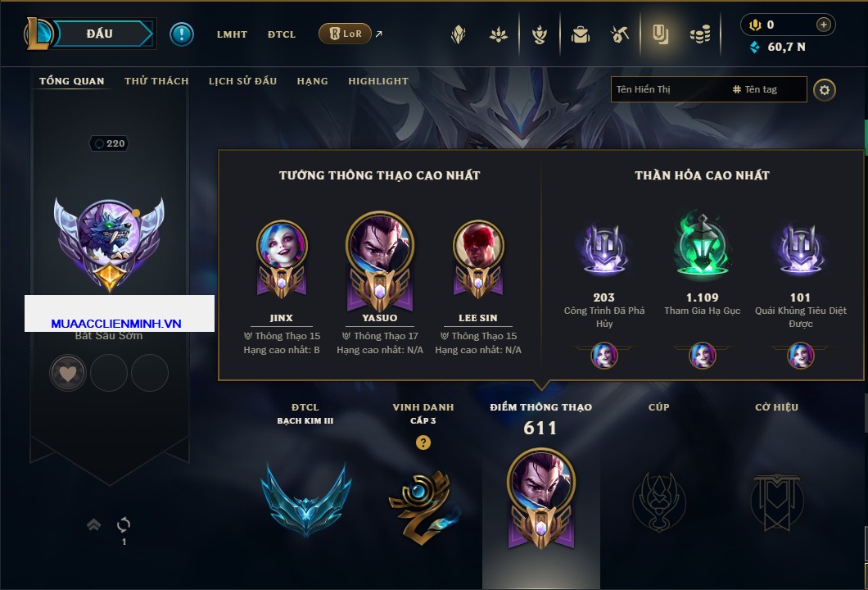Viewport: 868px width, 590px height.
Task: Open the notification alert icon
Action: [182, 34]
